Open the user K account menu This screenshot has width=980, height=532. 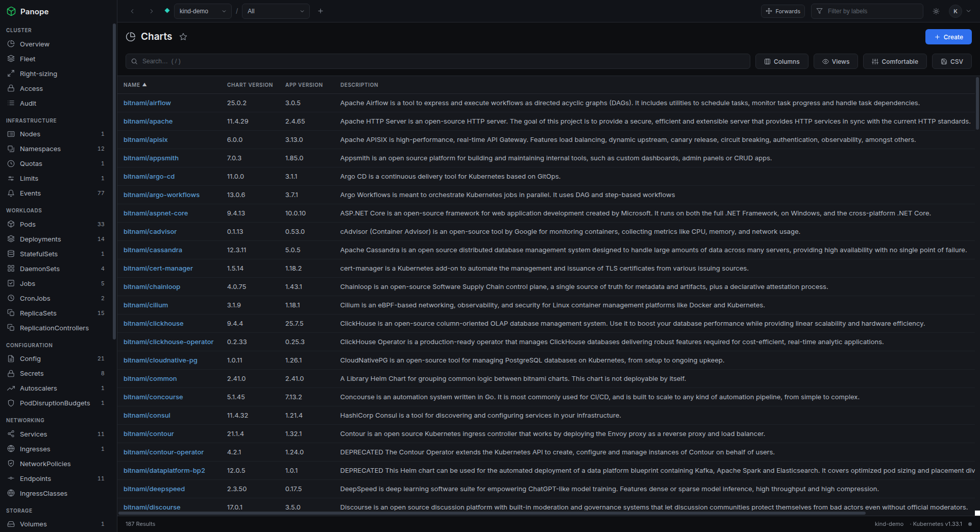pyautogui.click(x=960, y=11)
